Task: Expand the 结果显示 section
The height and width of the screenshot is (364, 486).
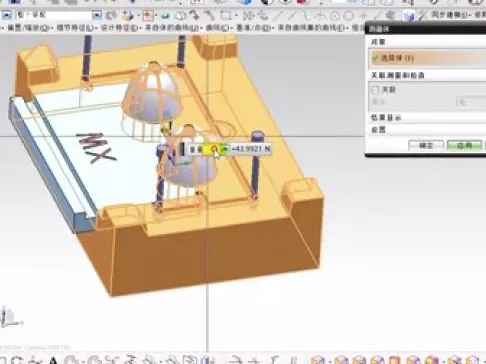Action: tap(386, 117)
